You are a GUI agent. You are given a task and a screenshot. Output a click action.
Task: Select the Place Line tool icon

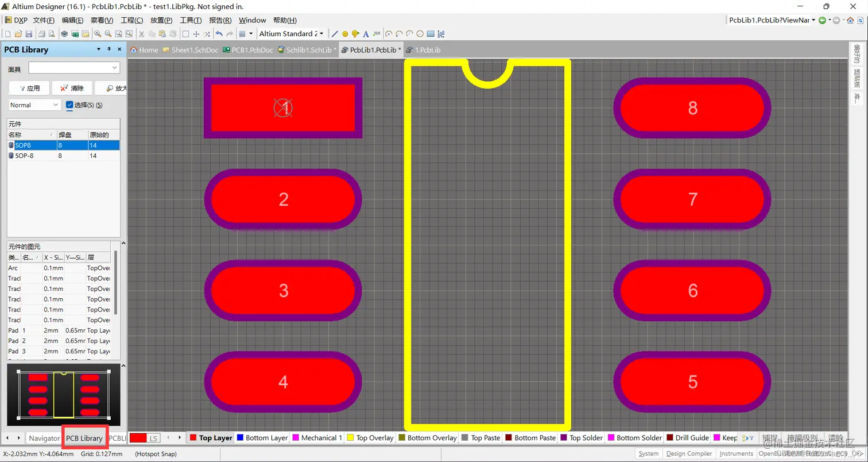[335, 34]
